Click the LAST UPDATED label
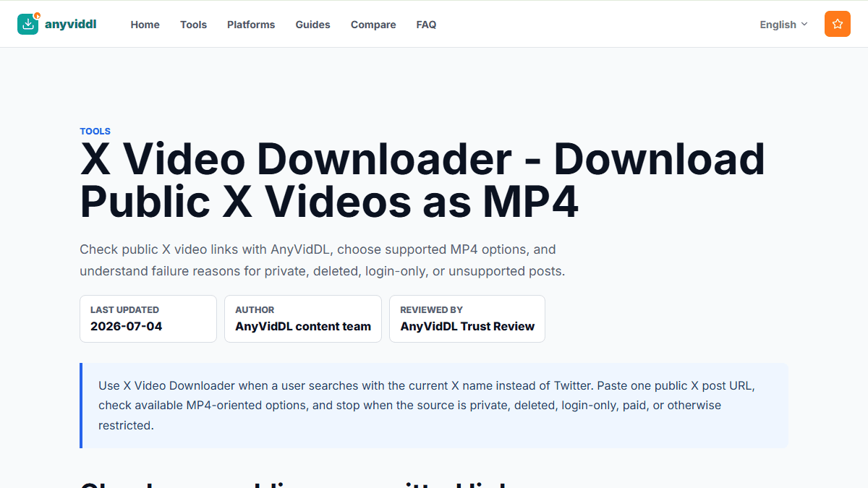Image resolution: width=868 pixels, height=488 pixels. pyautogui.click(x=124, y=309)
